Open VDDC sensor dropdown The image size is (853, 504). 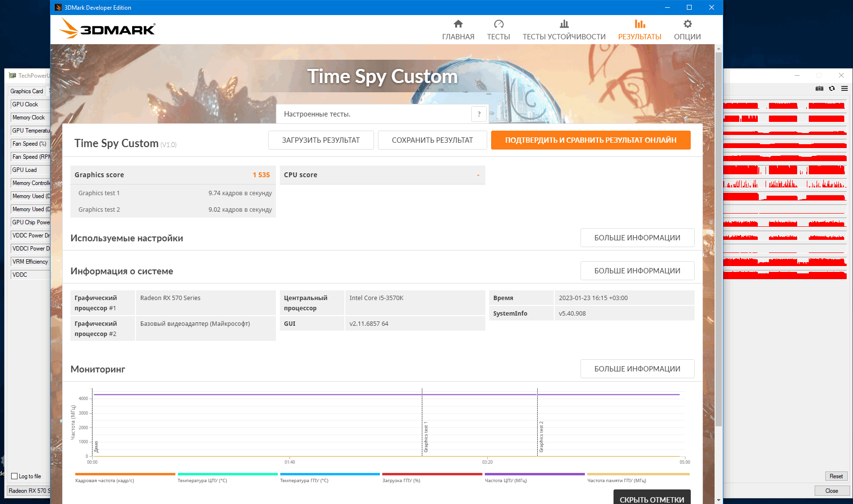click(30, 275)
